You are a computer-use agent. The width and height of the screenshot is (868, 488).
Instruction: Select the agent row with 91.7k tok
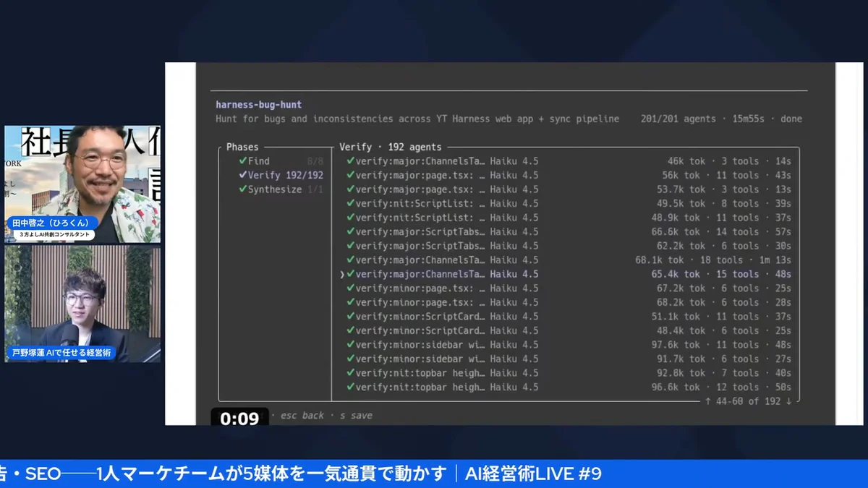click(x=569, y=359)
